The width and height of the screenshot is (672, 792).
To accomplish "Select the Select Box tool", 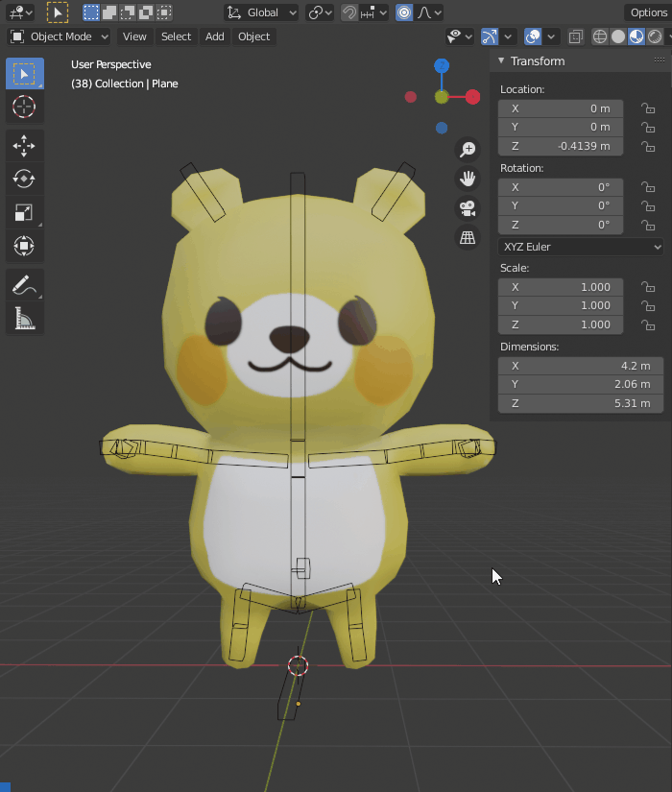I will pos(24,74).
